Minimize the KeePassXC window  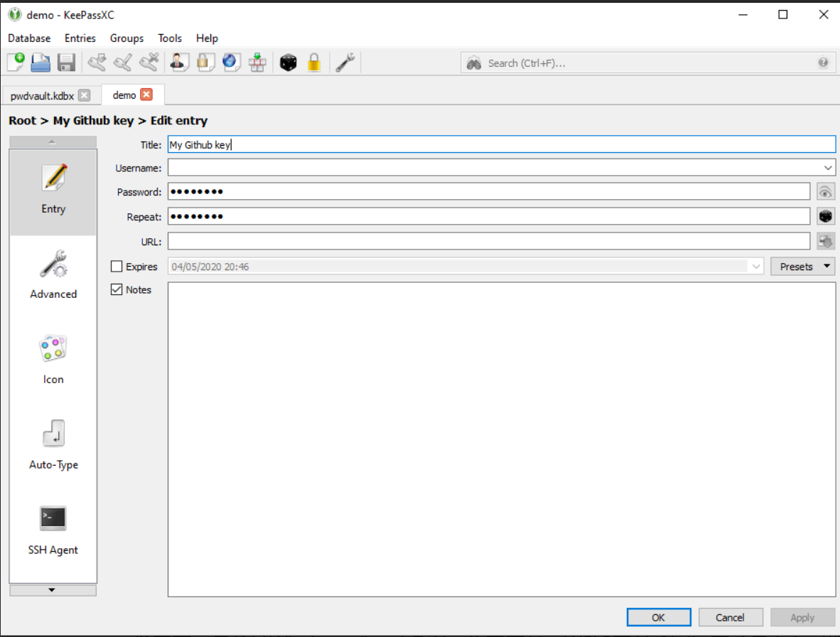743,15
